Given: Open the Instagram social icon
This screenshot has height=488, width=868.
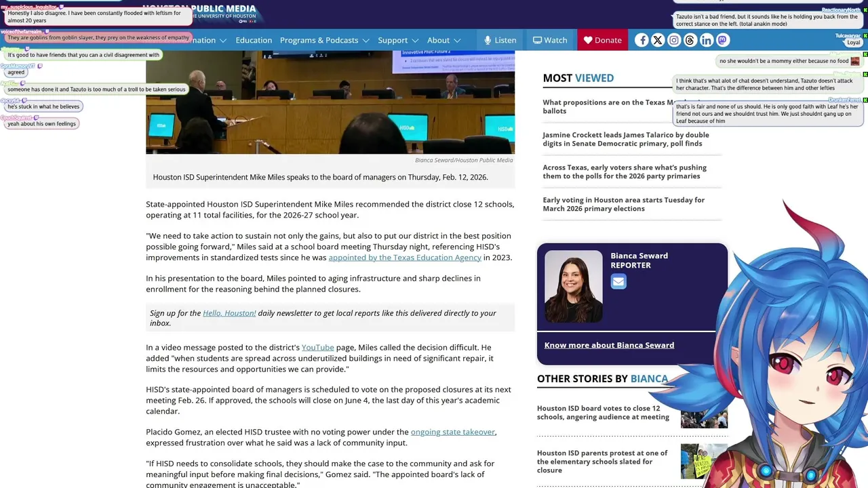Looking at the screenshot, I should pos(674,40).
